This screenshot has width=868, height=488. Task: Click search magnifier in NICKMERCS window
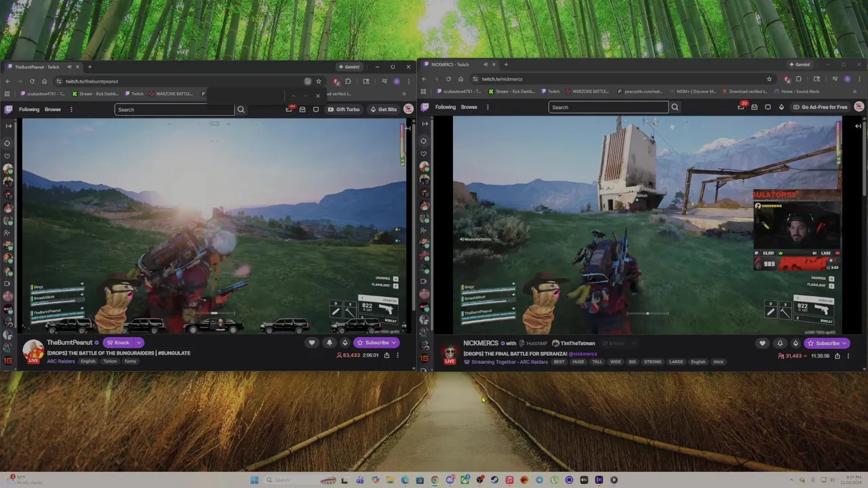[675, 107]
